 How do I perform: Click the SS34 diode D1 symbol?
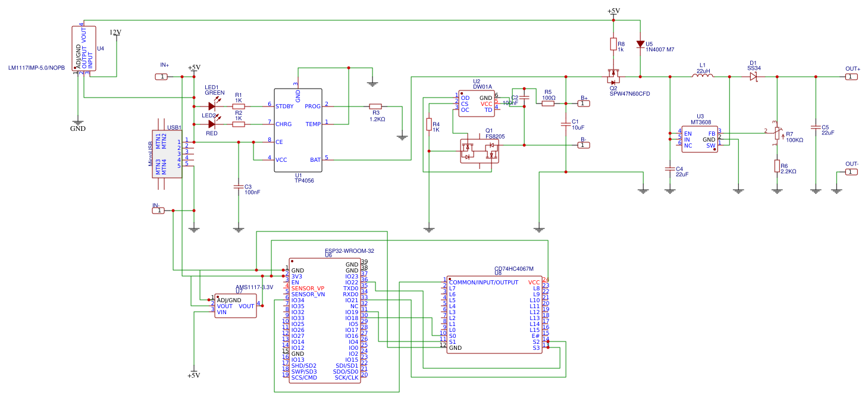(x=753, y=77)
